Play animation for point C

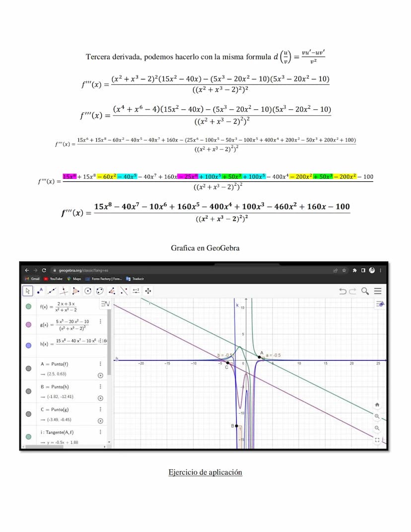click(100, 421)
